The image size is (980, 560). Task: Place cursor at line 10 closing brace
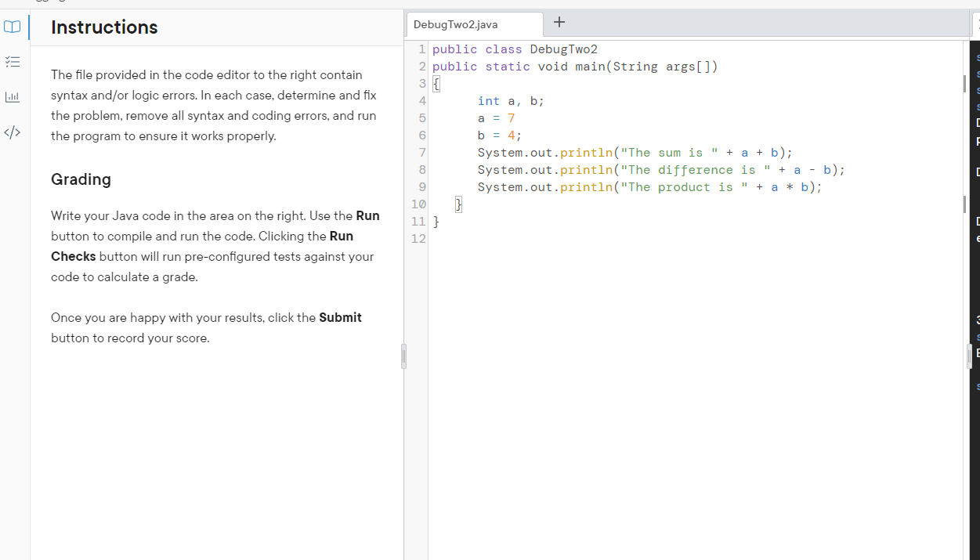[x=461, y=204]
